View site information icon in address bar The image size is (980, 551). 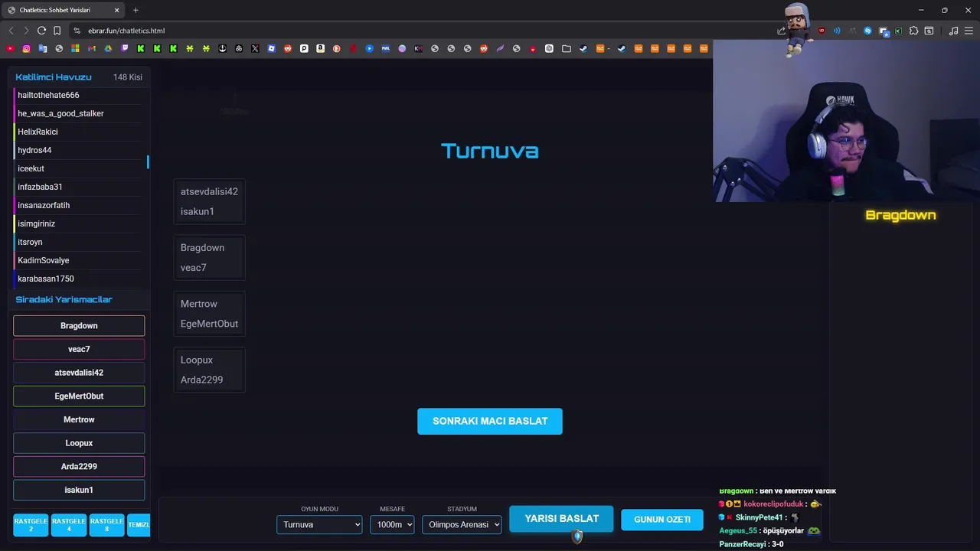pyautogui.click(x=77, y=31)
